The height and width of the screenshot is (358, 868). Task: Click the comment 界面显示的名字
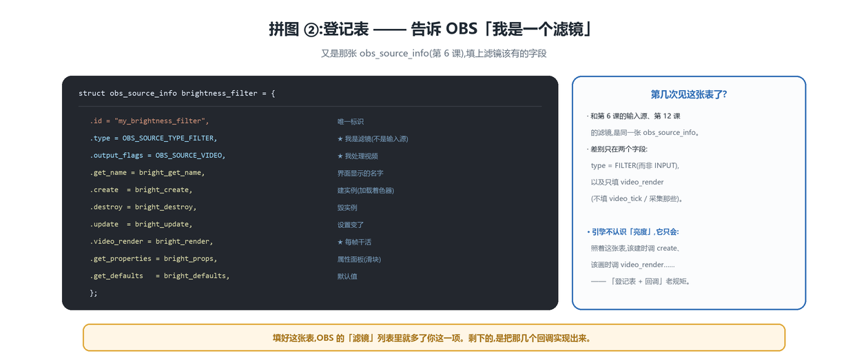[360, 173]
